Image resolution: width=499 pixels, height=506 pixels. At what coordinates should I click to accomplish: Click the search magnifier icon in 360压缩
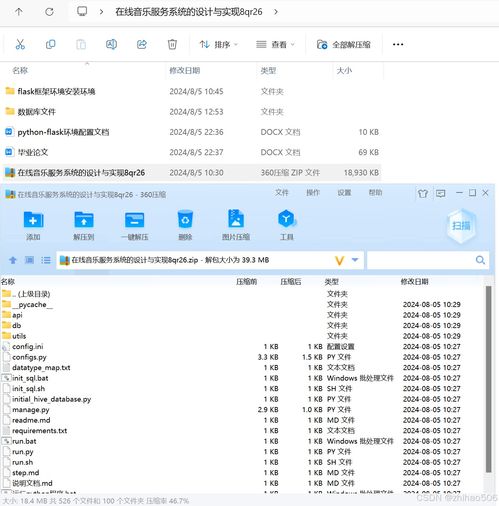(x=480, y=260)
